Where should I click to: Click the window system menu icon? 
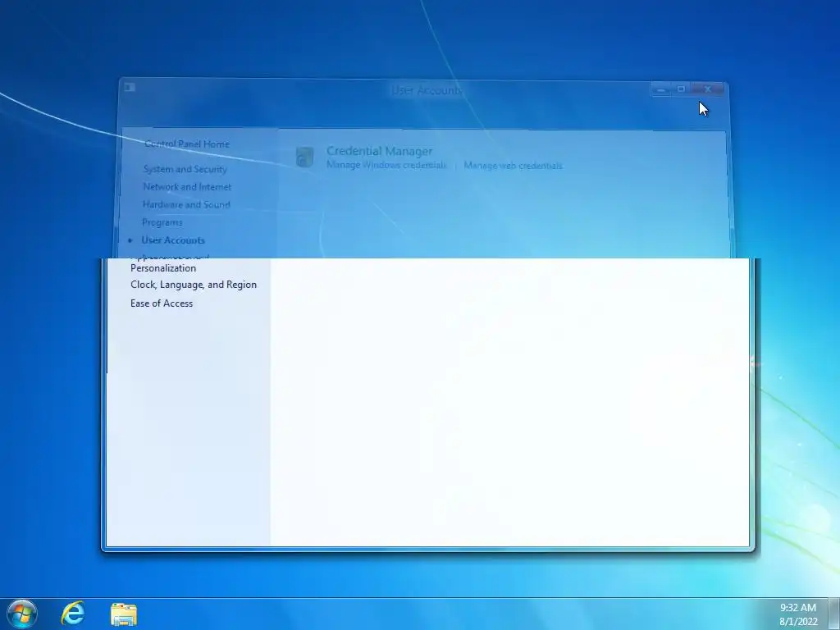click(x=130, y=87)
